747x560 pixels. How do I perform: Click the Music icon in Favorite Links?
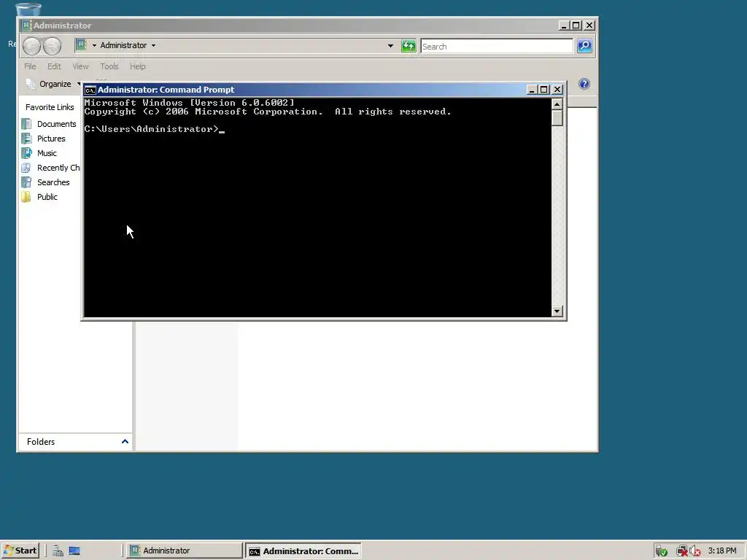point(27,153)
